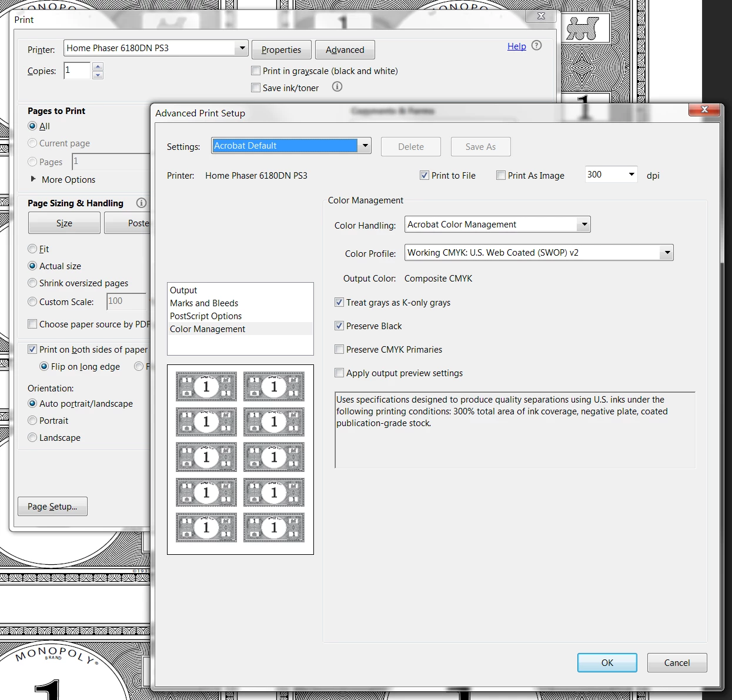Select the All pages radio button
The height and width of the screenshot is (700, 732).
tap(32, 126)
